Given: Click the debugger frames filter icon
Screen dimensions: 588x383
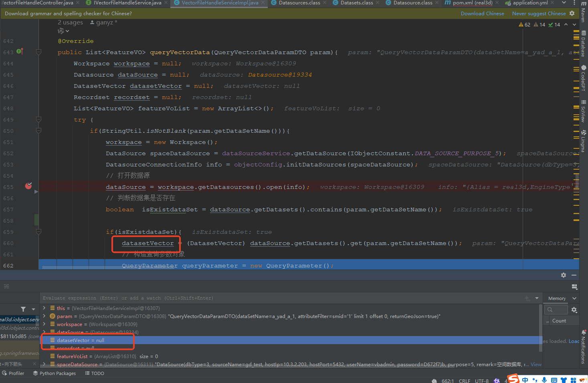Looking at the screenshot, I should tap(23, 309).
